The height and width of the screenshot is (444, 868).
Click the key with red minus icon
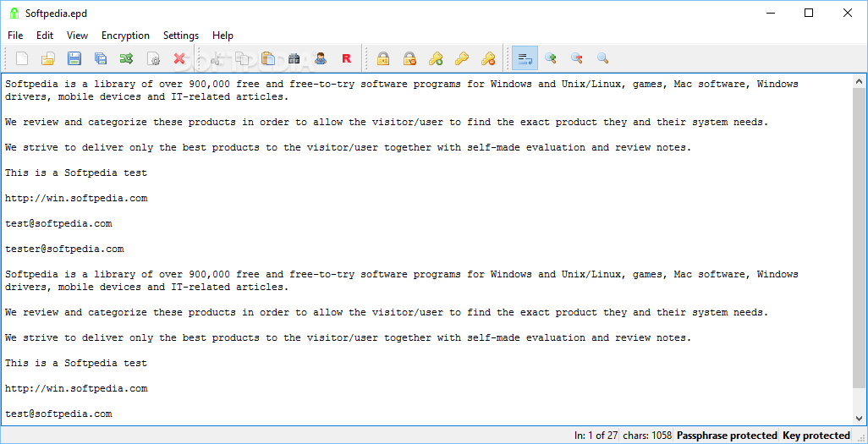[x=488, y=58]
